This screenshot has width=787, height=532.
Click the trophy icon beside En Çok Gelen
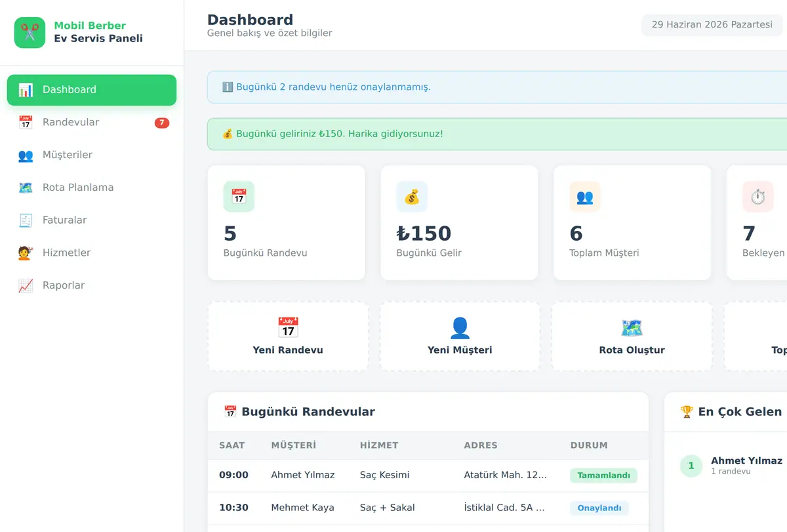click(687, 412)
